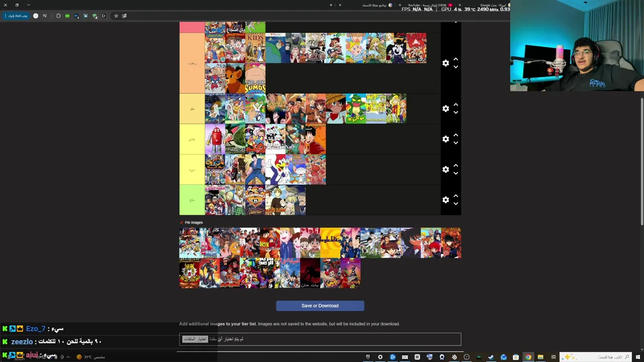Select the yellow tier label swatch
This screenshot has height=362, width=644.
pyautogui.click(x=192, y=139)
